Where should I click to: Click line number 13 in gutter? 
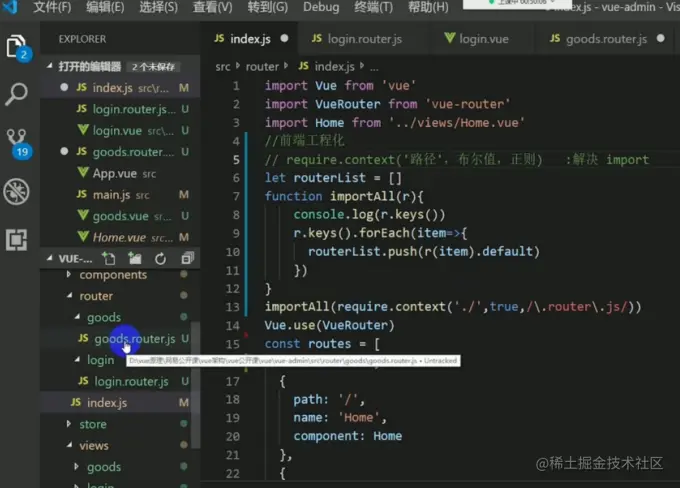[x=232, y=307]
